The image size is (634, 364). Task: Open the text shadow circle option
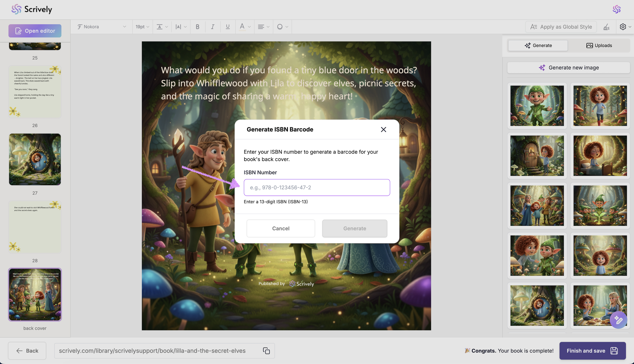(282, 27)
